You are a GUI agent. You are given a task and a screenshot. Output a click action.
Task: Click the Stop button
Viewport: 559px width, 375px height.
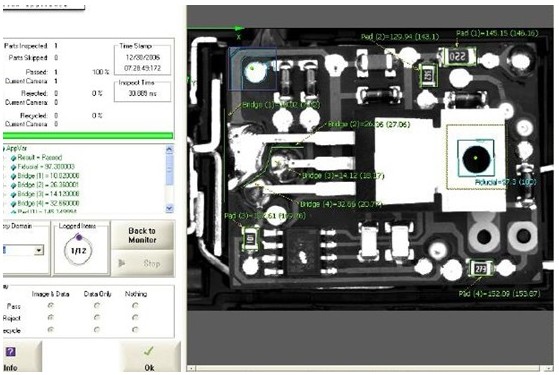[x=143, y=263]
